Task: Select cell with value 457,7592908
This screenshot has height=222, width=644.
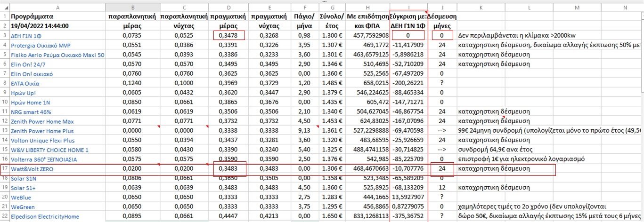Action: pos(368,35)
